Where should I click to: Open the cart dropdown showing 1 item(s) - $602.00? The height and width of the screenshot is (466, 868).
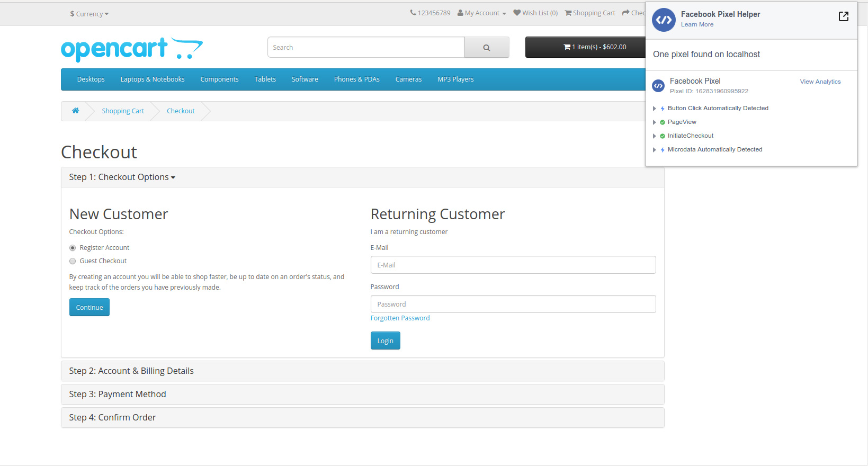coord(595,47)
